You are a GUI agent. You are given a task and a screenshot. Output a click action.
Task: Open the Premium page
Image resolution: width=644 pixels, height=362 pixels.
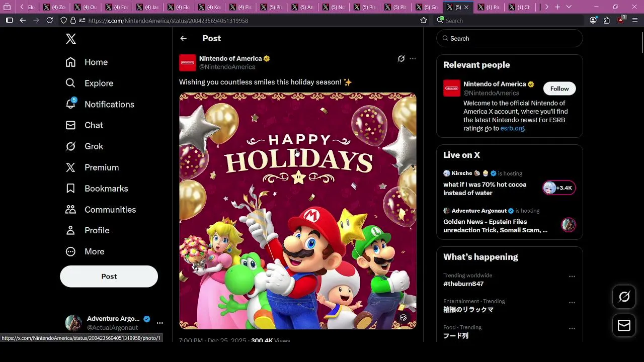tap(92, 167)
